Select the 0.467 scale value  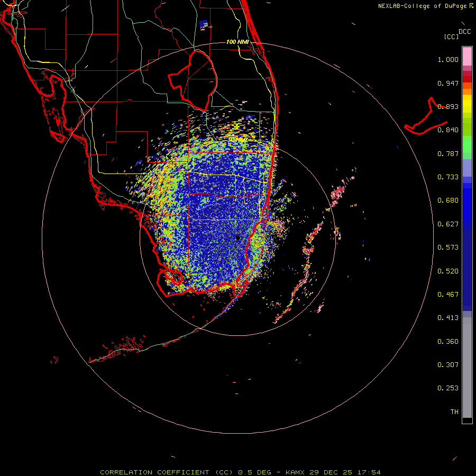pyautogui.click(x=448, y=295)
